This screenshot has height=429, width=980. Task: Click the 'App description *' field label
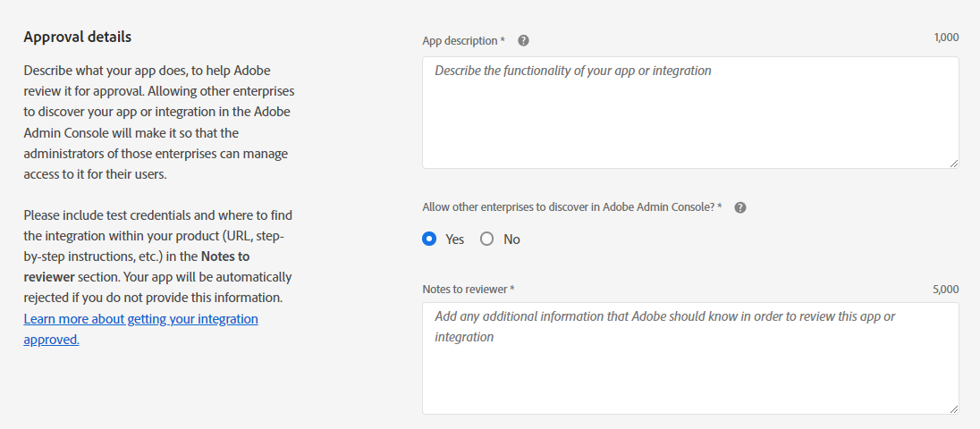463,40
